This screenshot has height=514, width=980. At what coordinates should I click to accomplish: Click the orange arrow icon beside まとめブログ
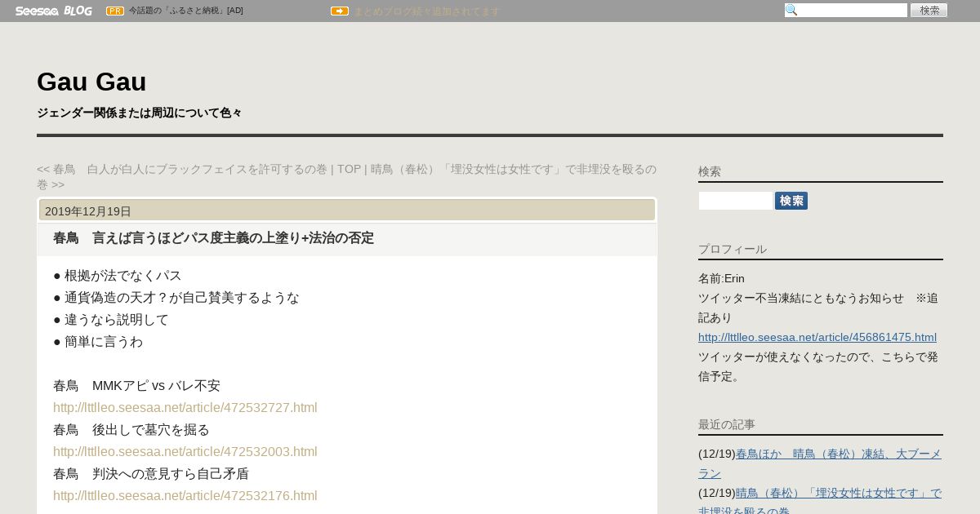(340, 11)
